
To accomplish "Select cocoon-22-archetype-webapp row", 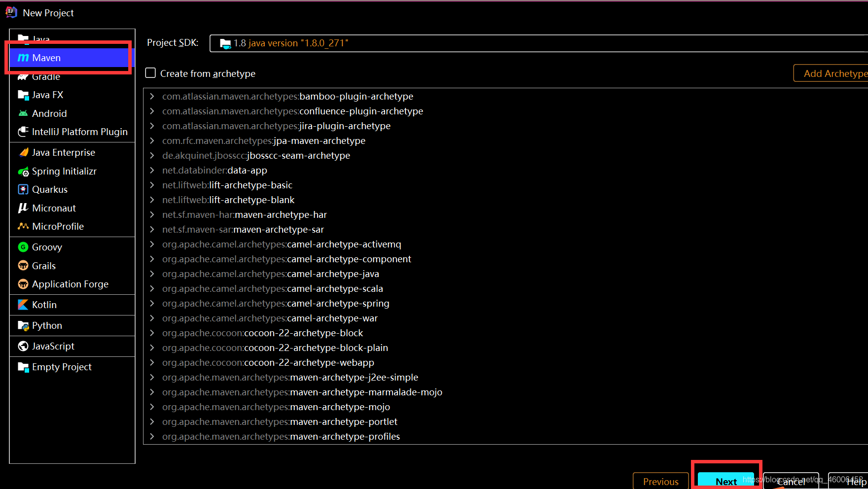I will [506, 362].
